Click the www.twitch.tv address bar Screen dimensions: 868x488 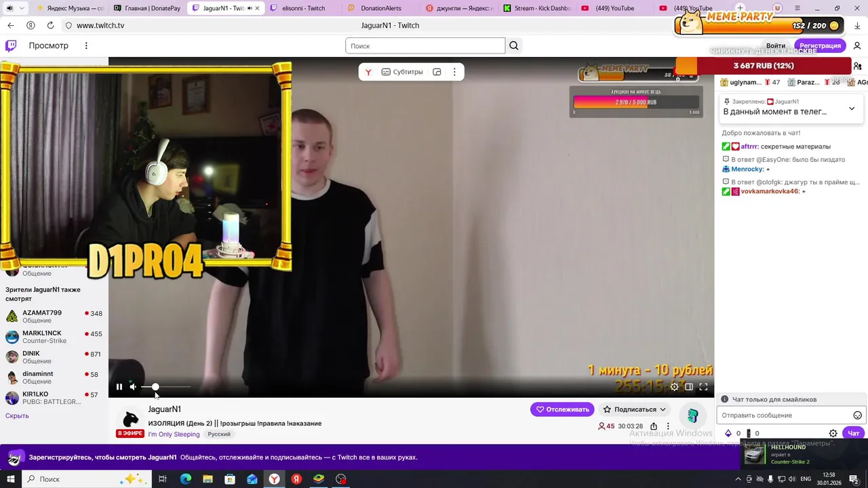pos(100,25)
